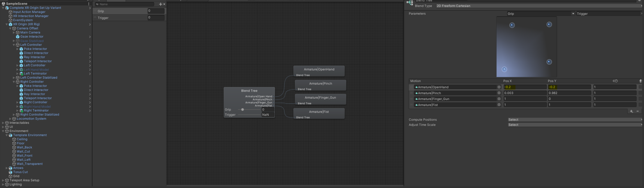Open the Trigger parameter dropdown in Inspector

pos(610,14)
